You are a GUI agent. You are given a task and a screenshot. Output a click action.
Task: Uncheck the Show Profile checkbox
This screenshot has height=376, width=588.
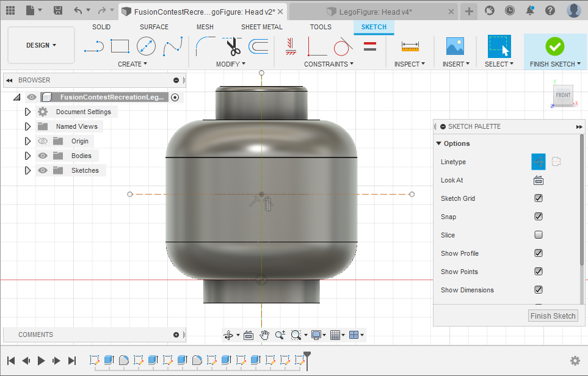(x=539, y=253)
